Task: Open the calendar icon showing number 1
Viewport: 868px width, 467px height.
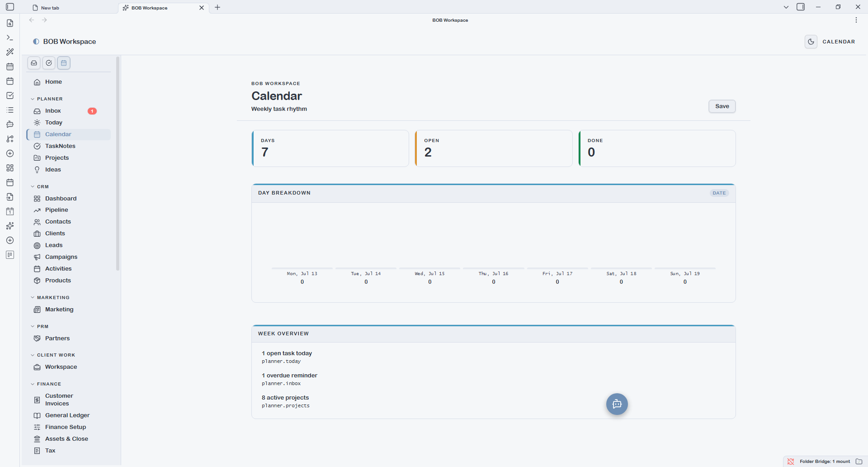Action: coord(10,211)
